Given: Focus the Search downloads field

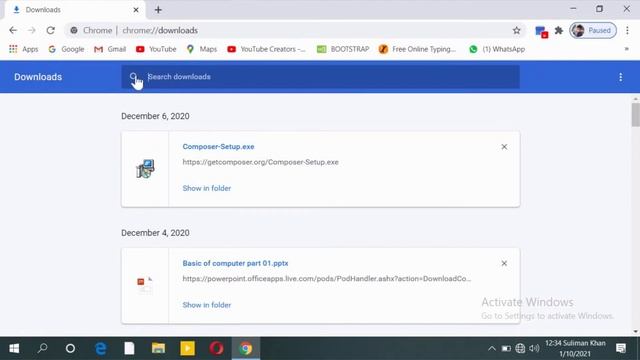Looking at the screenshot, I should point(320,77).
